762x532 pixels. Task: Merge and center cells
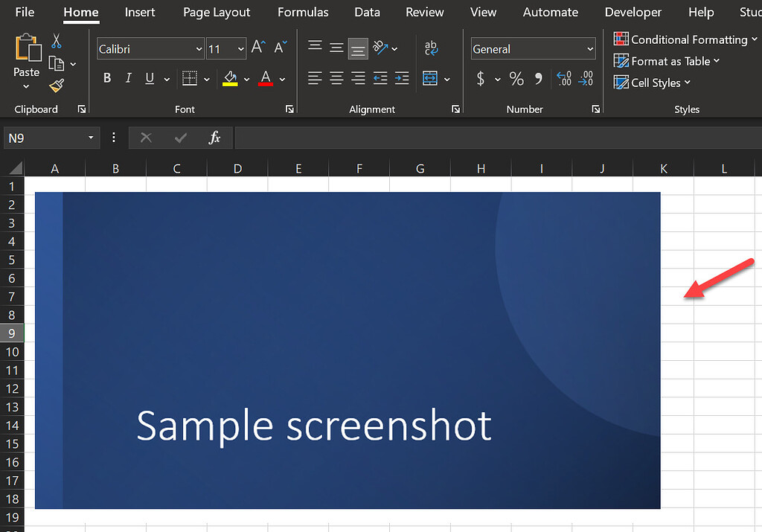coord(430,78)
